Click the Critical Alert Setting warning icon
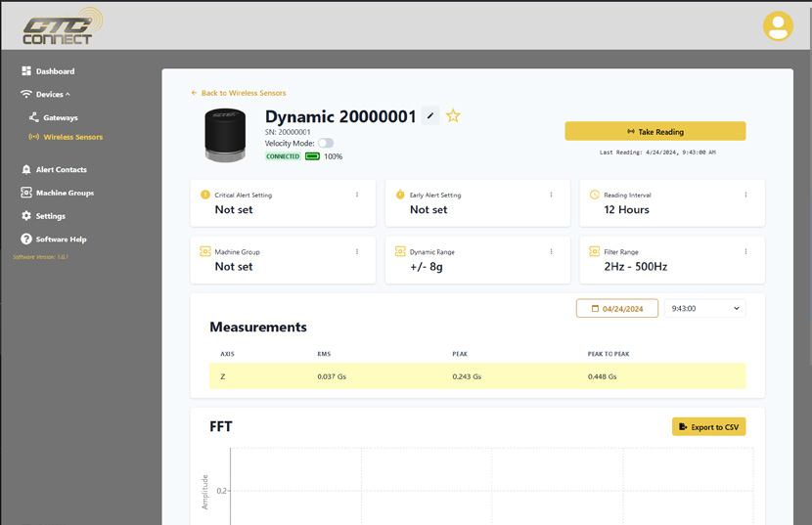Image resolution: width=812 pixels, height=525 pixels. click(x=205, y=195)
